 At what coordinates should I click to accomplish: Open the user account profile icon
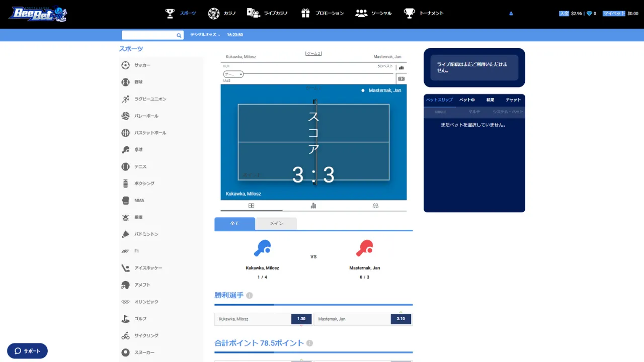511,14
